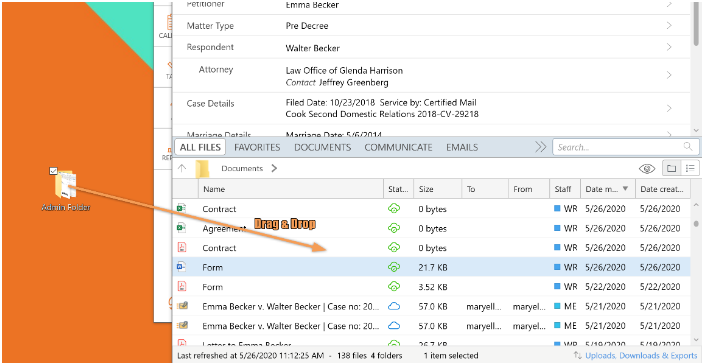
Task: Click the Pre Decree matter type value
Action: click(x=307, y=26)
